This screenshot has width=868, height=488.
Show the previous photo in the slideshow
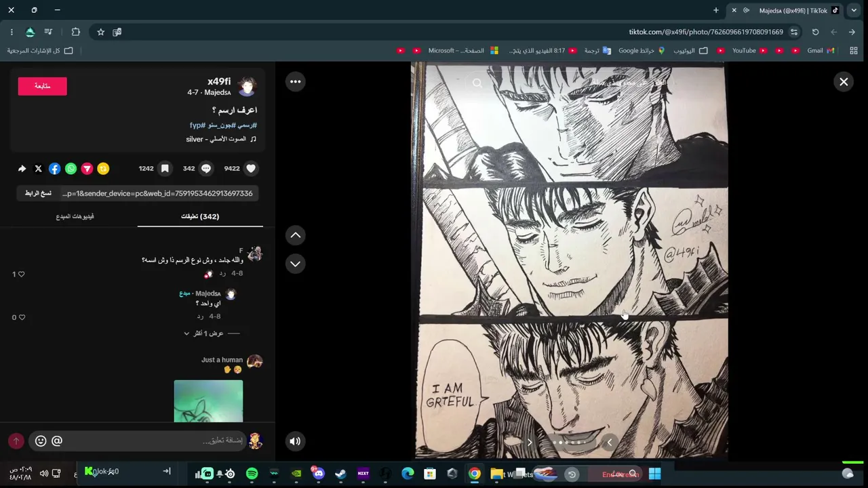609,443
